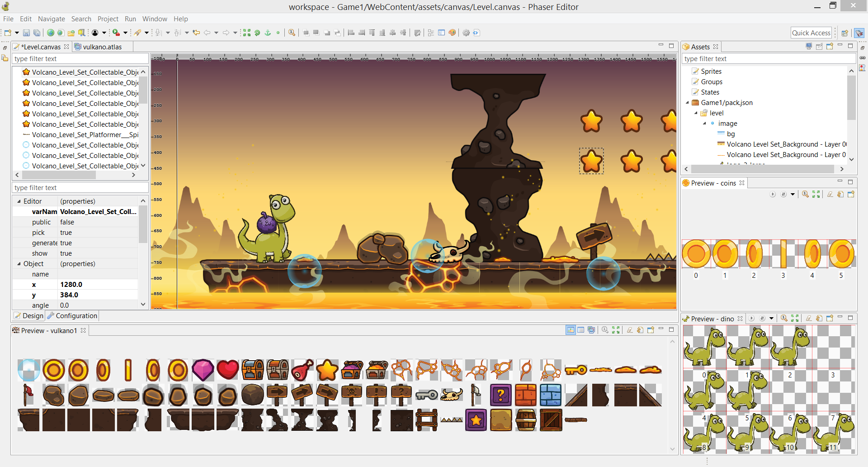Viewport: 868px width, 467px height.
Task: Click coin frame 3 in coins preview
Action: pyautogui.click(x=783, y=254)
